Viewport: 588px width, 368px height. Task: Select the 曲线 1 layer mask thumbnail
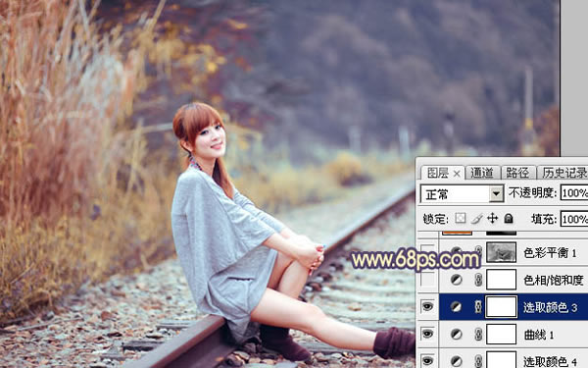[x=501, y=335]
